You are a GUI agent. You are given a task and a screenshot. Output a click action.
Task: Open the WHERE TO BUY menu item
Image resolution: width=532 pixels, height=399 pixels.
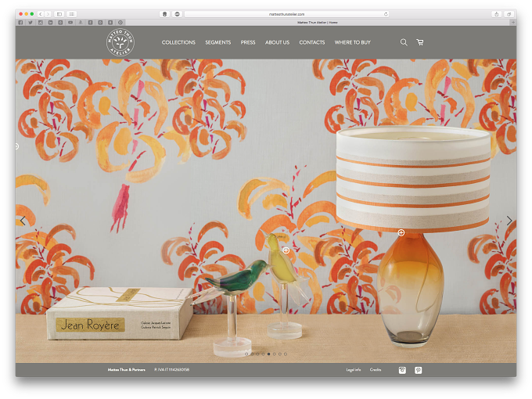(353, 42)
